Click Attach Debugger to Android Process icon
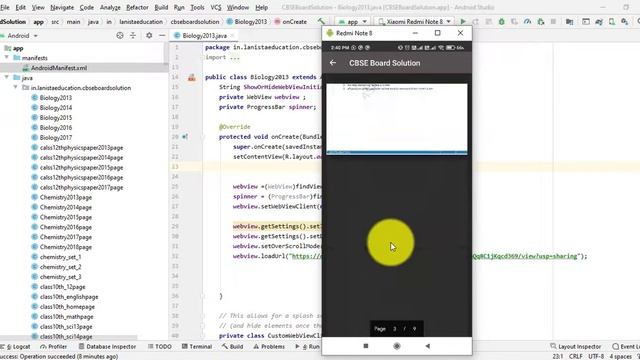 pos(541,22)
